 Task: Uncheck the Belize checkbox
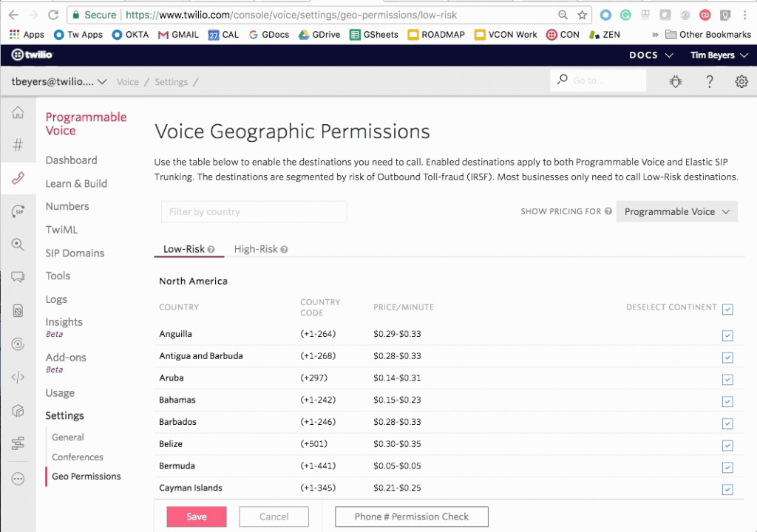(x=727, y=446)
